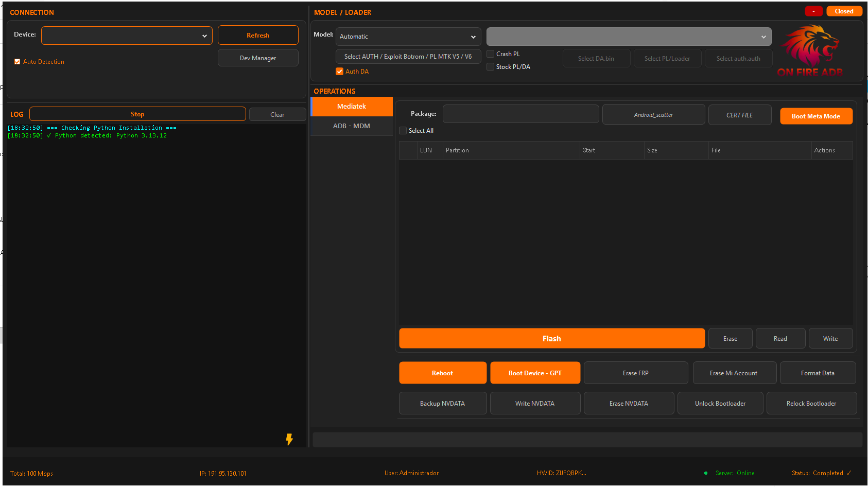This screenshot has width=868, height=487.
Task: Click Checking Python Installation log line
Action: 92,128
